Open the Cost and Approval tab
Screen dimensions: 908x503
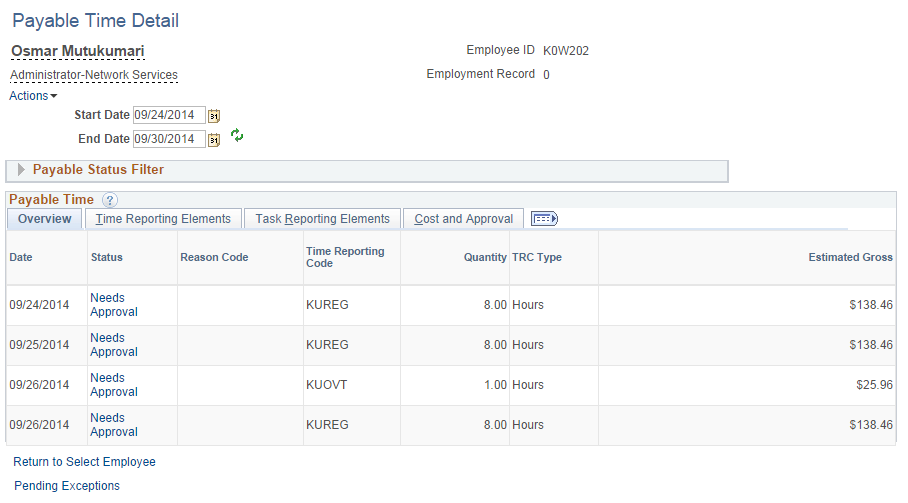tap(463, 219)
